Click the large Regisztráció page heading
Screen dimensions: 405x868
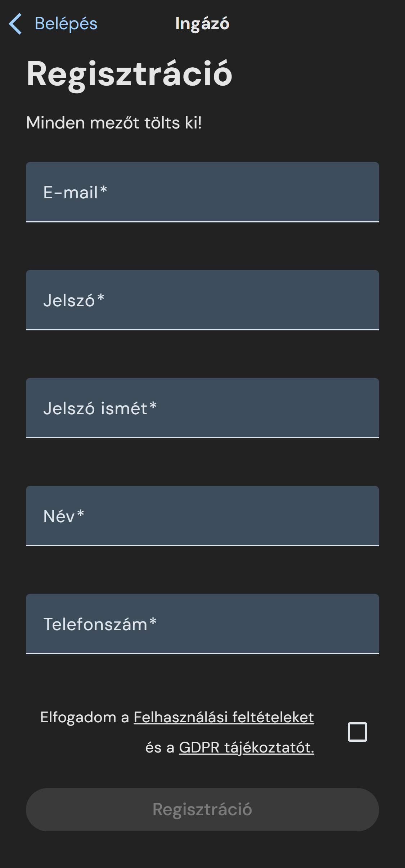point(129,74)
